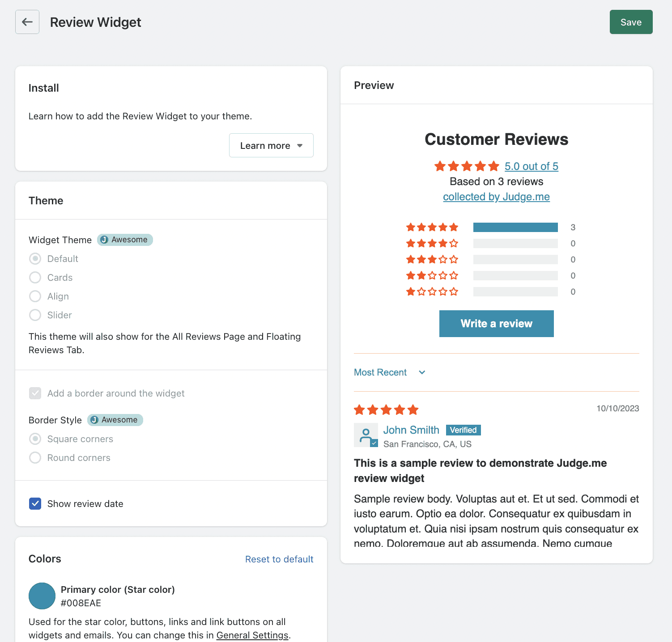
Task: Select the Cards widget theme
Action: point(35,278)
